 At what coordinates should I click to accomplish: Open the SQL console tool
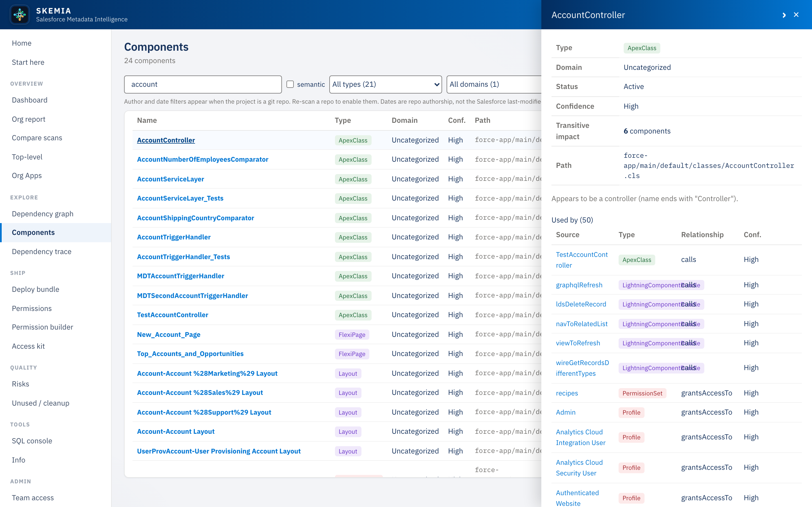coord(32,441)
